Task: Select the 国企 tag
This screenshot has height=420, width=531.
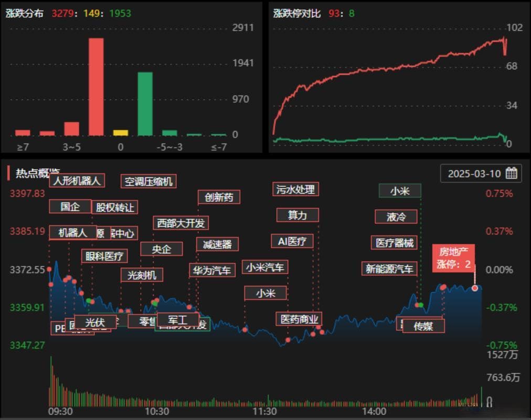Action: coord(70,206)
